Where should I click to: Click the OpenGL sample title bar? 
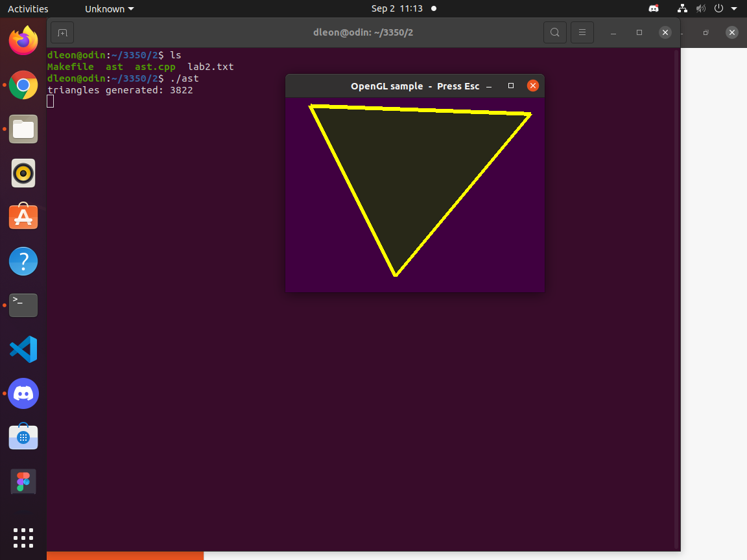point(414,86)
